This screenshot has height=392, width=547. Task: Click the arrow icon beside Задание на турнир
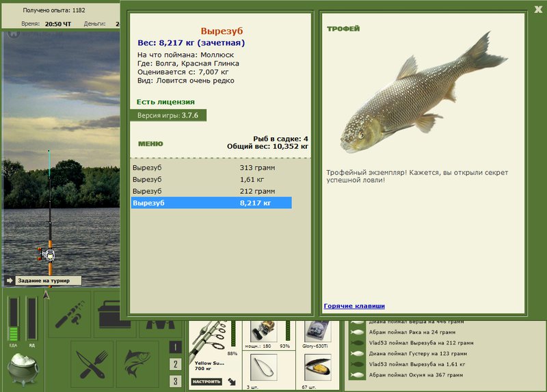tap(10, 281)
